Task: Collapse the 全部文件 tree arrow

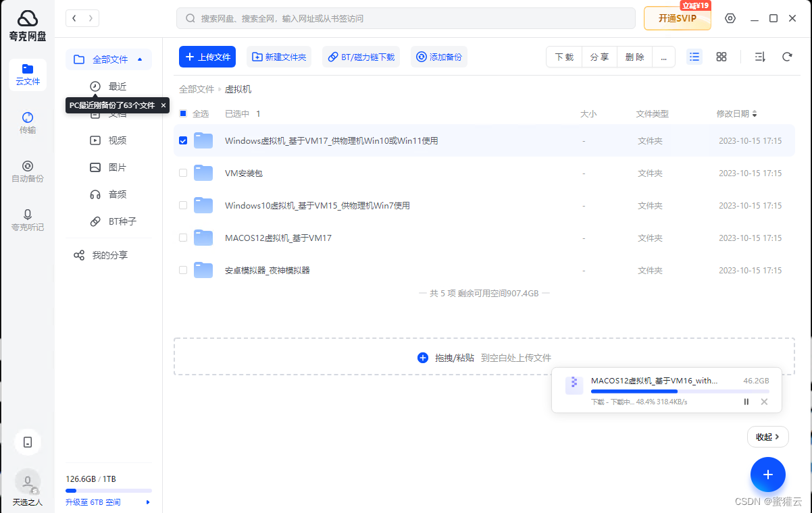Action: (140, 59)
